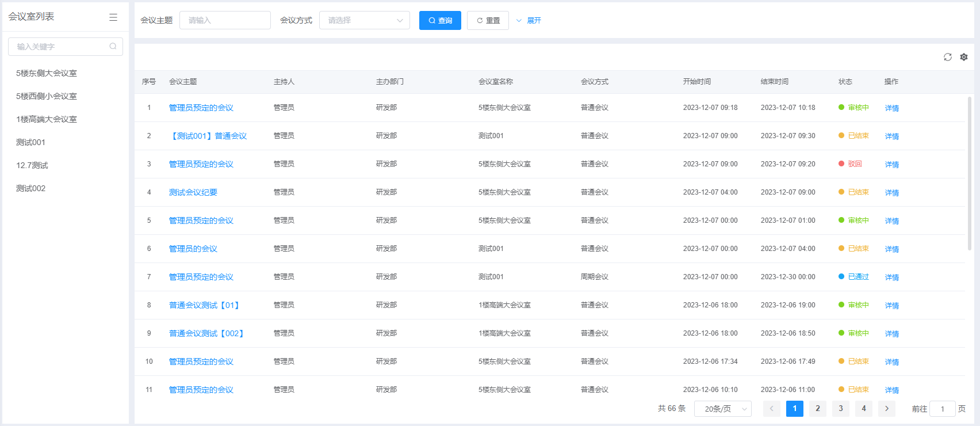Image resolution: width=980 pixels, height=426 pixels.
Task: Go to next page using right arrow
Action: [887, 408]
